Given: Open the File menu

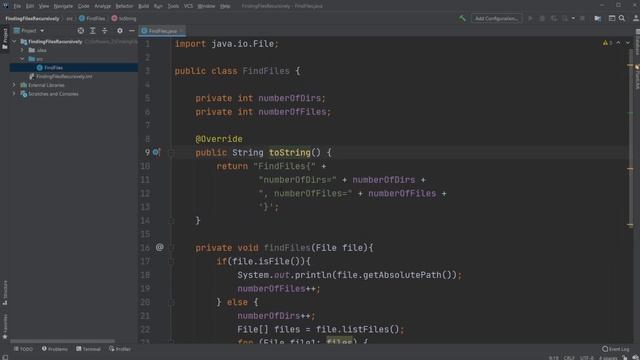Looking at the screenshot, I should point(17,6).
